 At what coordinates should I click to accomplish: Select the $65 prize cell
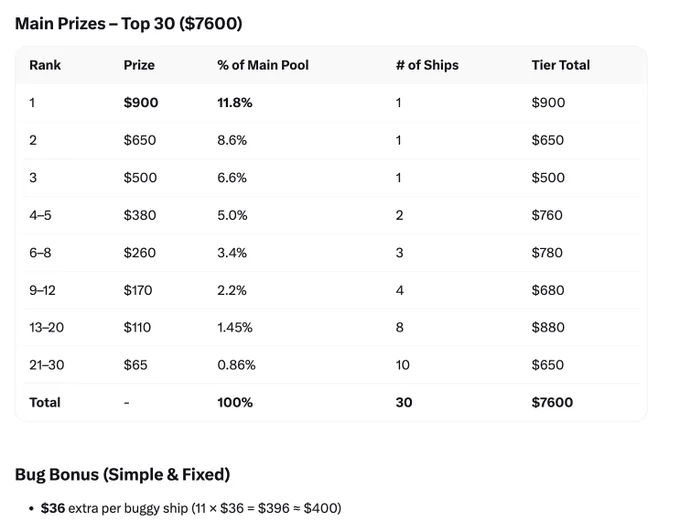click(135, 365)
